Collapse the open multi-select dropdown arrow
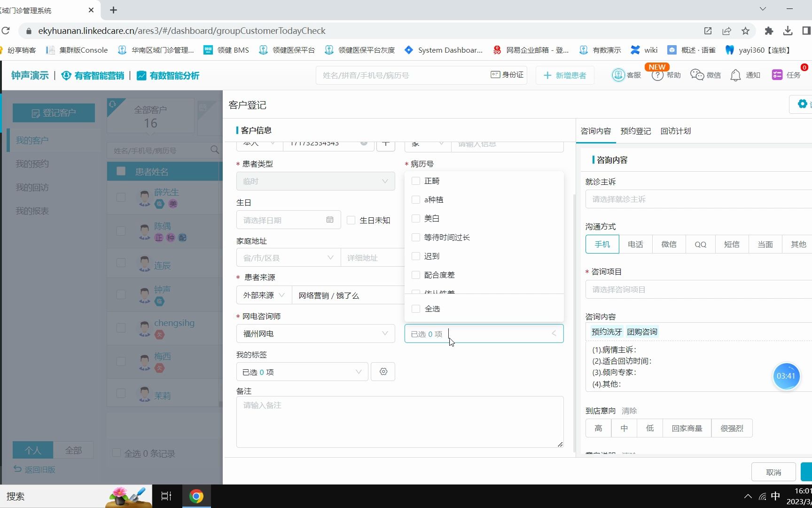The width and height of the screenshot is (812, 508). coord(554,333)
